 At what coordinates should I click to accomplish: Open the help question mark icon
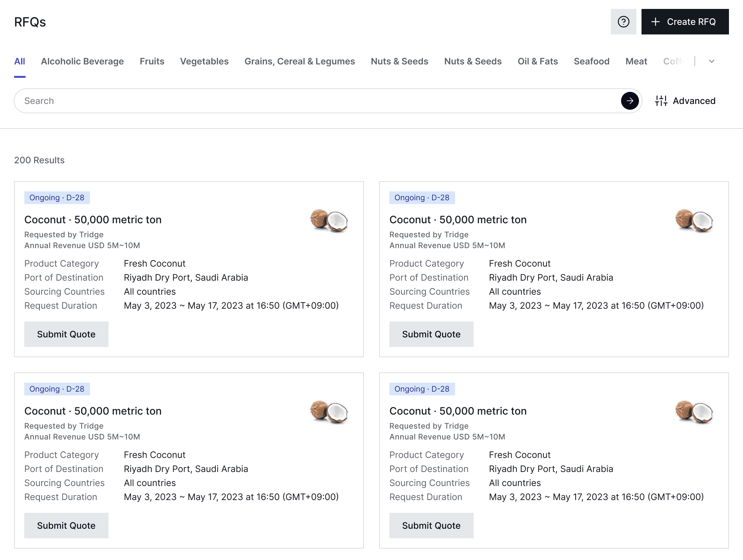(623, 22)
